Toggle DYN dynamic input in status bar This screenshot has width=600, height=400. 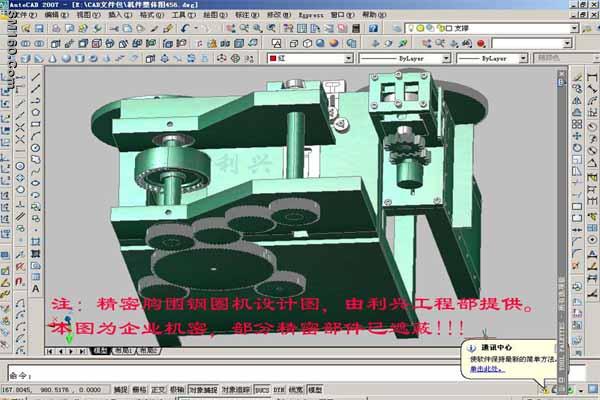pos(279,390)
